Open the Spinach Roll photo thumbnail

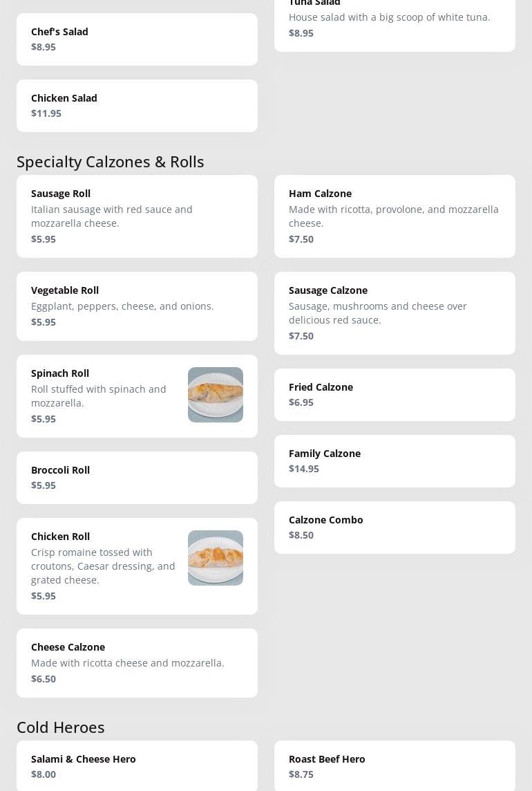point(216,395)
